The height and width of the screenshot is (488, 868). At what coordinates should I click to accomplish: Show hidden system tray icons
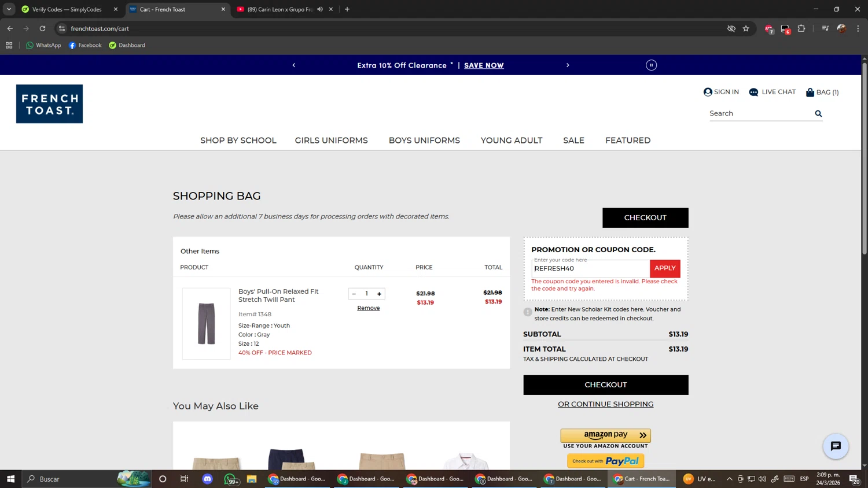[729, 479]
